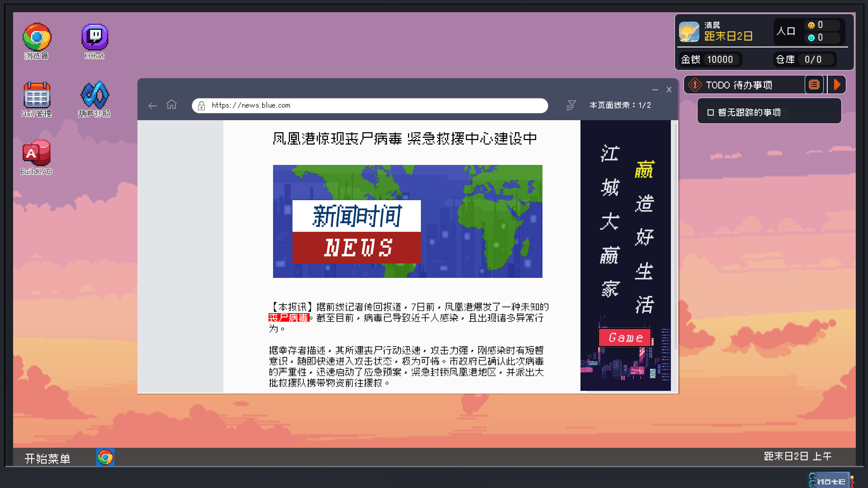868x488 pixels.
Task: Click the 江城大赢家 advertisement banner
Action: tap(625, 255)
